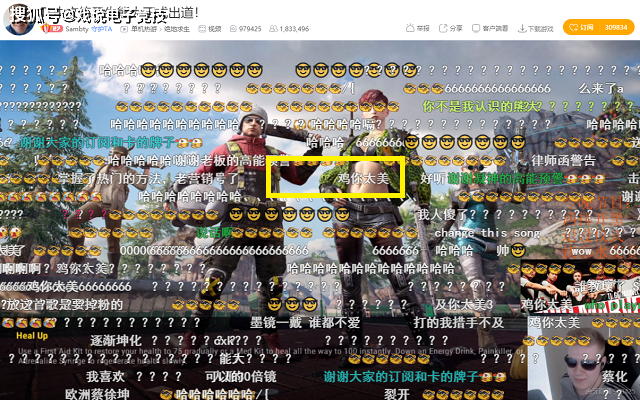Click the Heal Up game tip heading
The width and height of the screenshot is (640, 400).
(x=32, y=336)
